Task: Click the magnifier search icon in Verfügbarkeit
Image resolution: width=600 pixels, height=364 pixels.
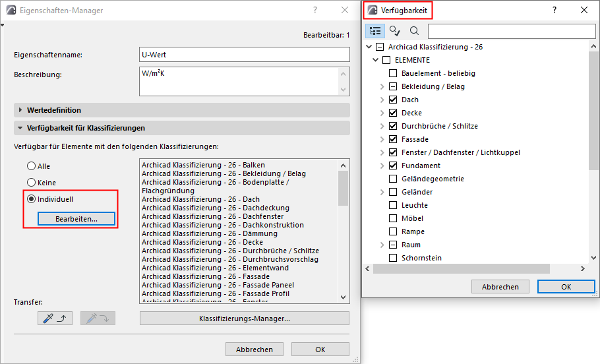Action: coord(414,31)
